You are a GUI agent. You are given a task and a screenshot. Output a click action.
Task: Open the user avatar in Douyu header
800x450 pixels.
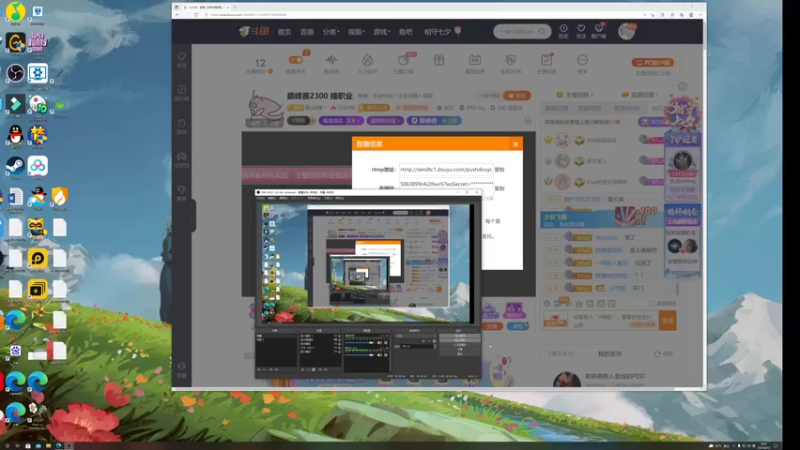click(627, 32)
